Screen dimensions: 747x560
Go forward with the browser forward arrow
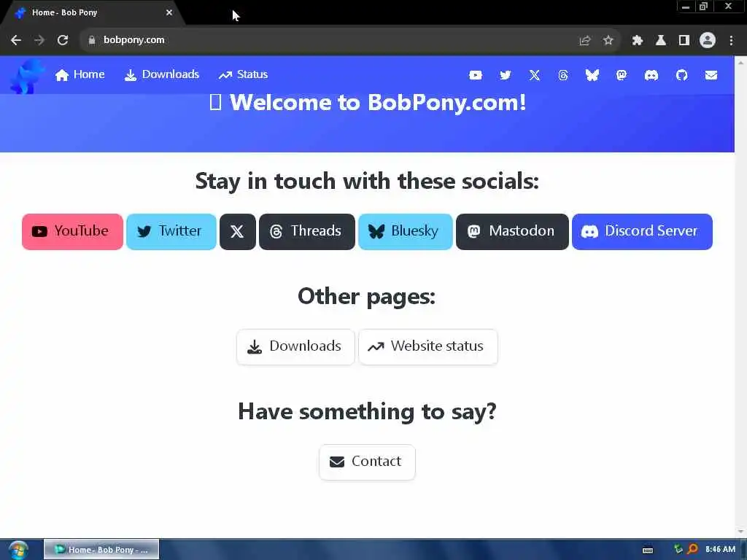click(x=39, y=40)
